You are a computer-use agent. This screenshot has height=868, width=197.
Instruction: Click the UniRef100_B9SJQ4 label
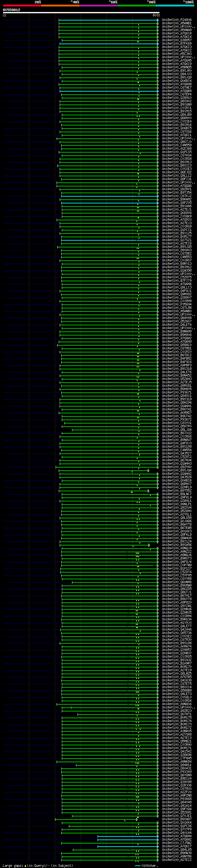pos(177,470)
